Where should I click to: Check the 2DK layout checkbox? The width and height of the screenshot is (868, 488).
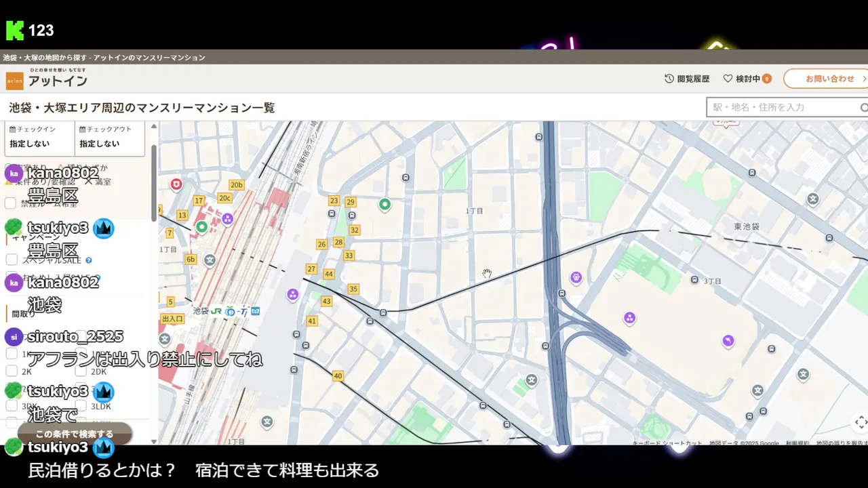pyautogui.click(x=81, y=371)
